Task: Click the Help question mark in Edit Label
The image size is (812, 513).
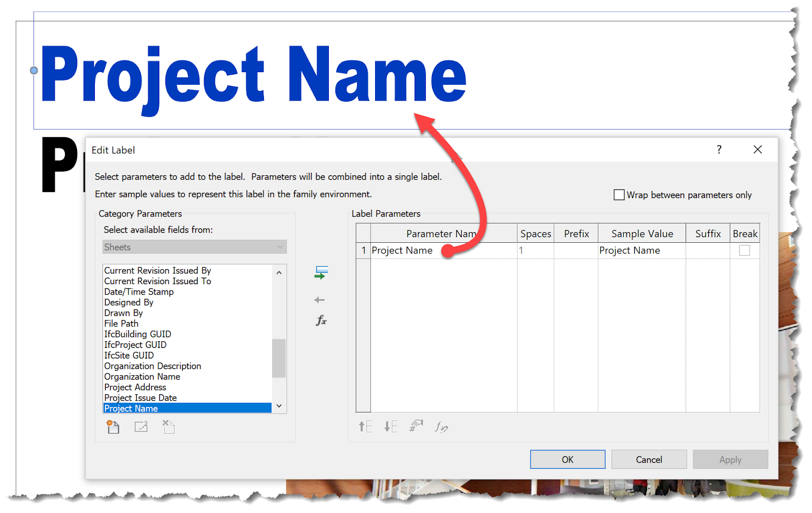Action: [719, 149]
